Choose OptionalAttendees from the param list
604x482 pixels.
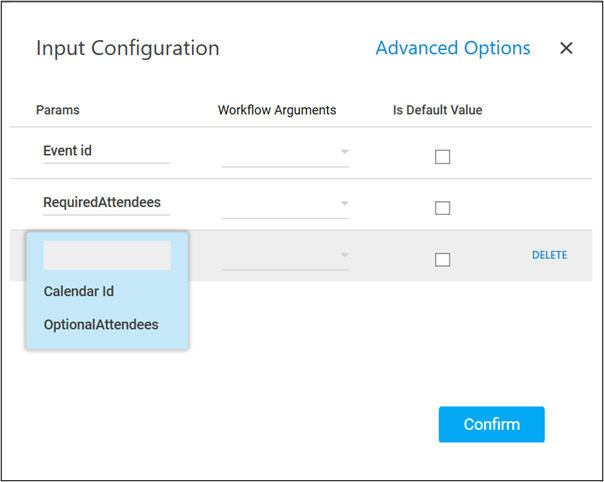[x=100, y=324]
